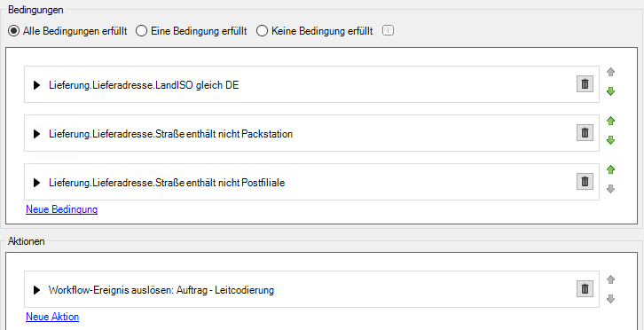This screenshot has height=330, width=644.
Task: Expand the LandISO gleich DE condition
Action: (36, 85)
